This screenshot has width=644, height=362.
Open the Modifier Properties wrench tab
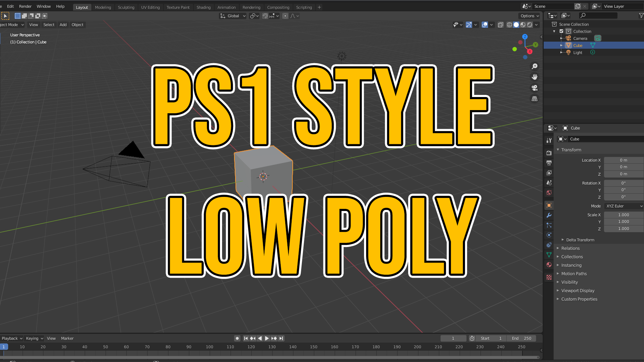[x=549, y=215]
